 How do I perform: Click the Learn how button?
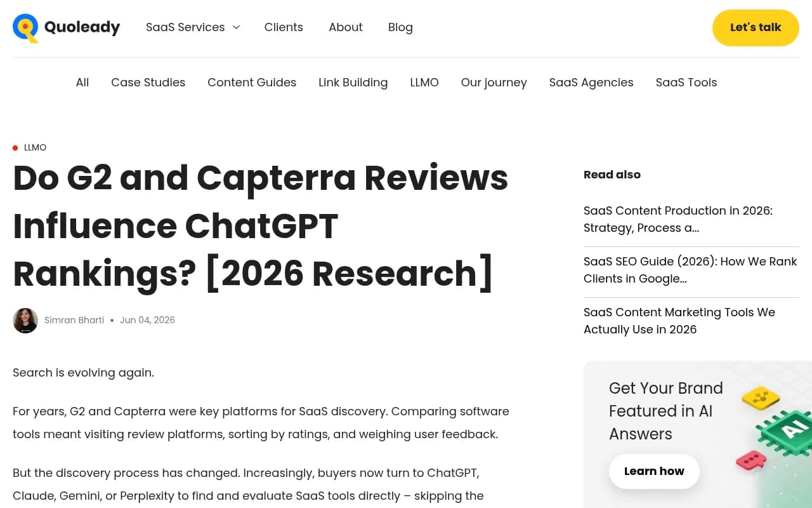pyautogui.click(x=654, y=471)
